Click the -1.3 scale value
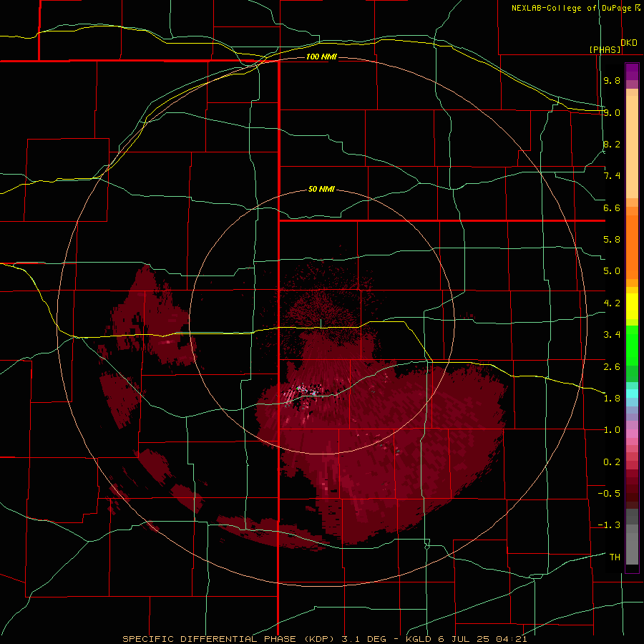 pos(609,525)
